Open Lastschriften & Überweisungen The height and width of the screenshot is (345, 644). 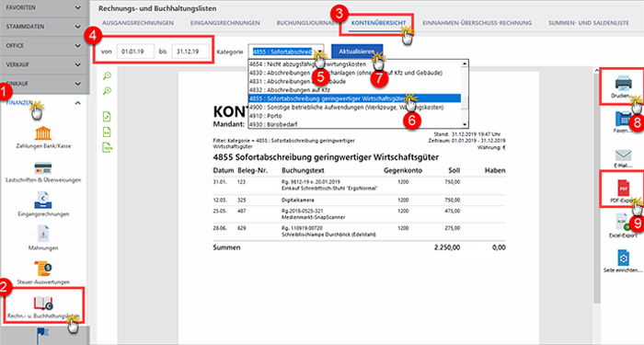click(43, 172)
